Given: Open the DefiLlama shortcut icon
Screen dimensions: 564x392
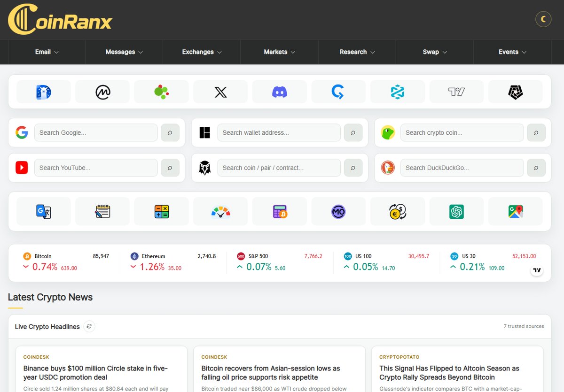Looking at the screenshot, I should (44, 92).
